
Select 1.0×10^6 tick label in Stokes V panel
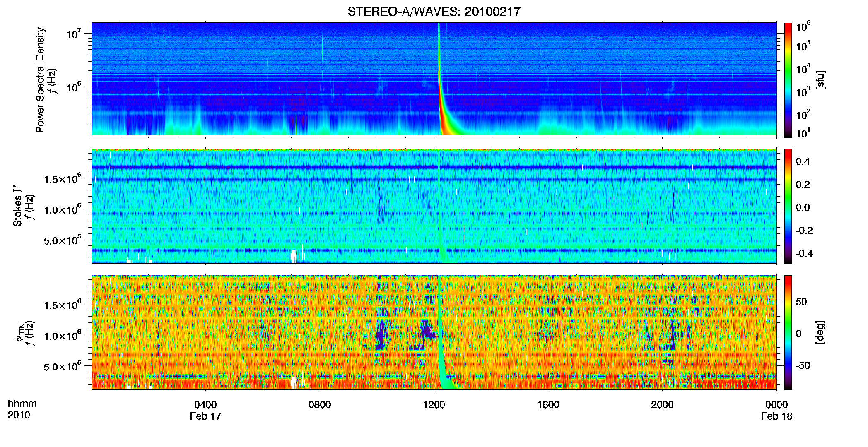(x=63, y=209)
